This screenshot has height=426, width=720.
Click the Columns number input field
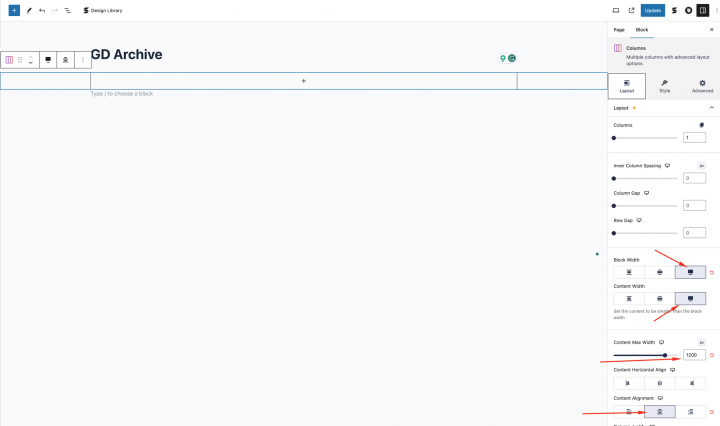(x=694, y=138)
